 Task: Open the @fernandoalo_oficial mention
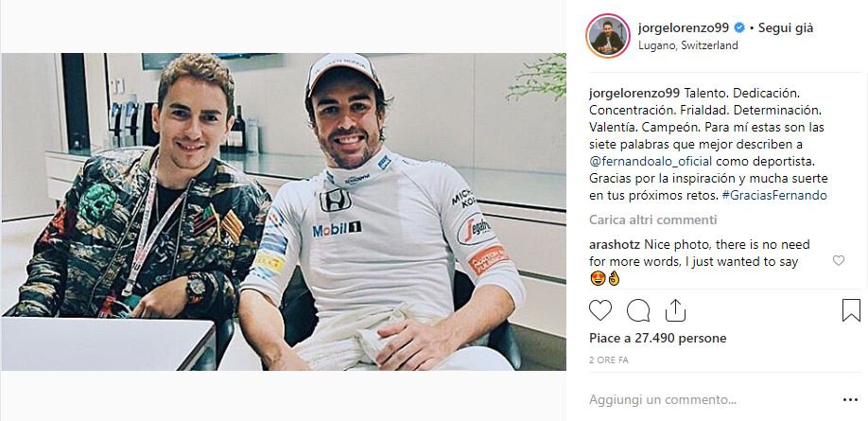tap(651, 161)
